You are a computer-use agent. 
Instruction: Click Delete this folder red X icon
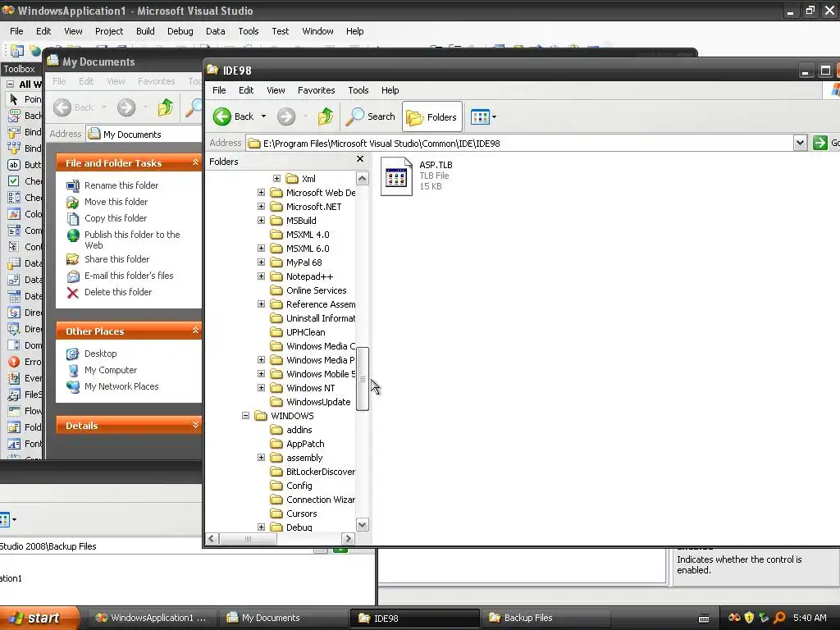73,293
